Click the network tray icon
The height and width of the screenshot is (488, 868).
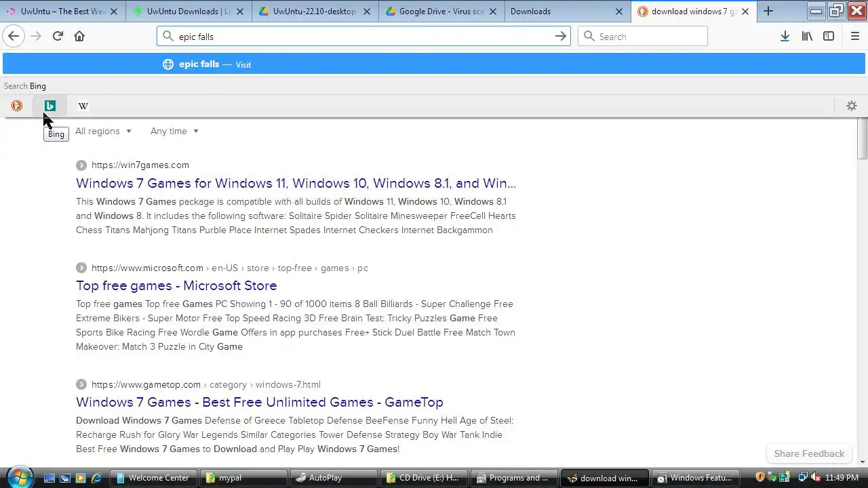(804, 478)
